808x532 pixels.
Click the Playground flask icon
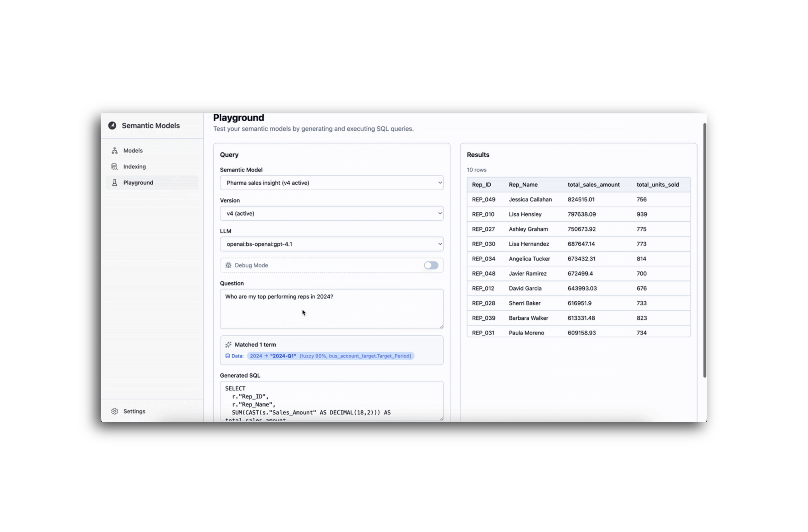tap(115, 183)
